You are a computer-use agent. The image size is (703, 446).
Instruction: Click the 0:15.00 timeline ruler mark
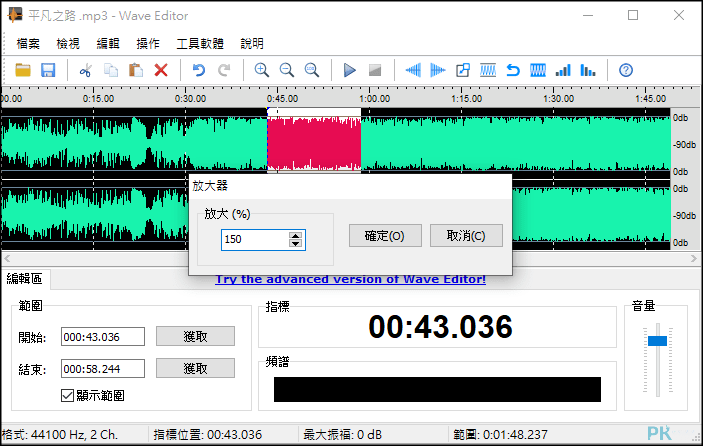pos(98,99)
